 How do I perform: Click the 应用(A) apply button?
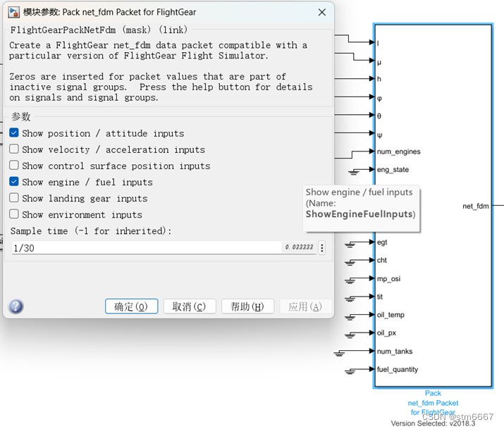click(x=306, y=307)
